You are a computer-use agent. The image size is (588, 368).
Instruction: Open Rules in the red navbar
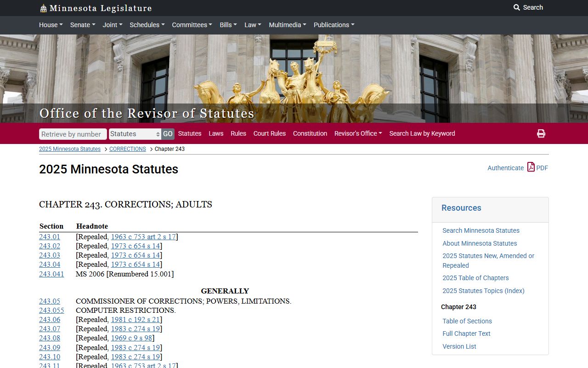point(238,133)
